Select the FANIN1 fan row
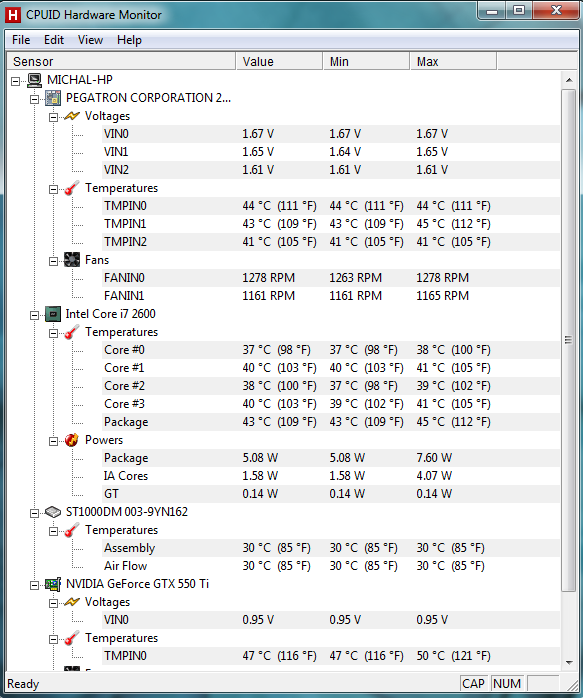 click(x=331, y=296)
